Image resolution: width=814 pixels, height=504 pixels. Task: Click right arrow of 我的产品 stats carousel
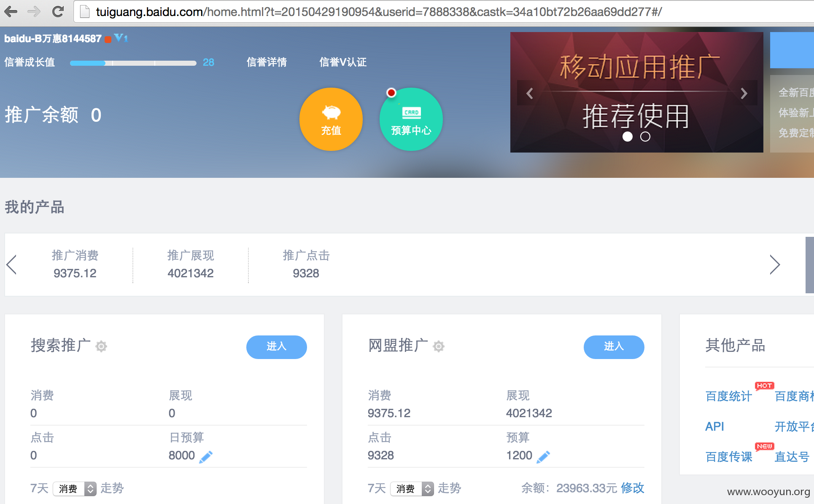pyautogui.click(x=775, y=265)
